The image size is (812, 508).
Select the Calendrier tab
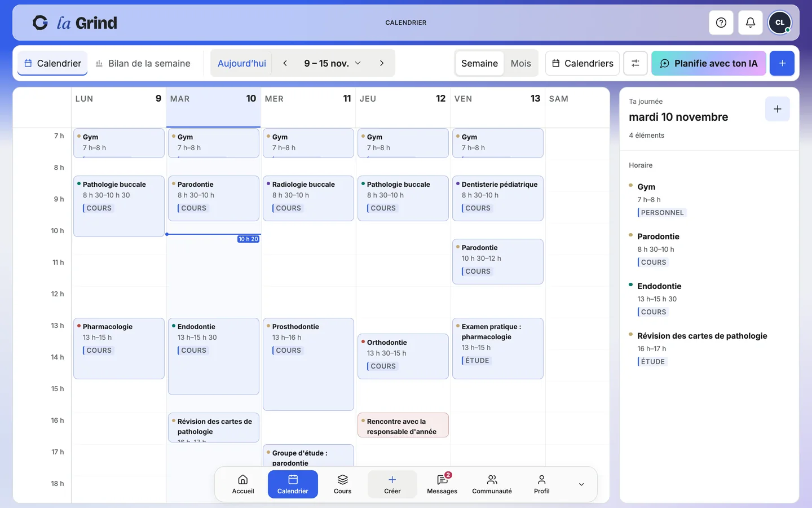[x=52, y=63]
